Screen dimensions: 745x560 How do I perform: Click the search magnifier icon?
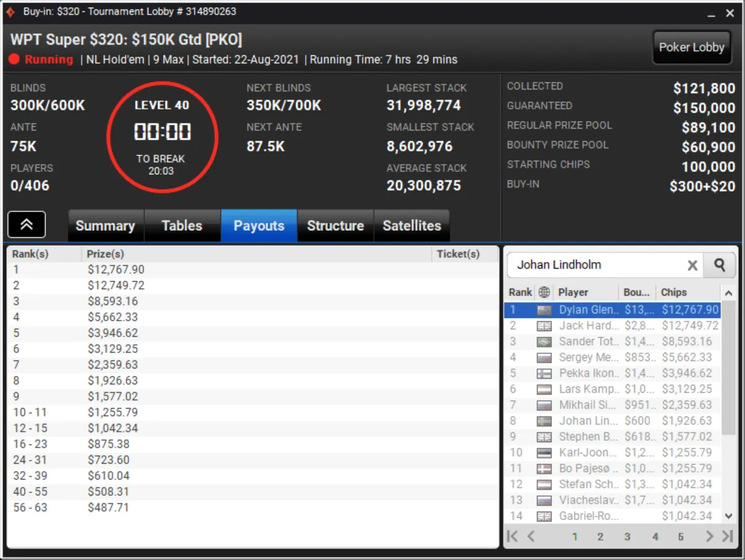(x=719, y=265)
